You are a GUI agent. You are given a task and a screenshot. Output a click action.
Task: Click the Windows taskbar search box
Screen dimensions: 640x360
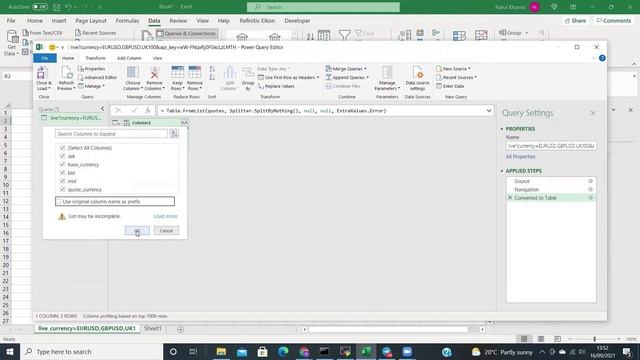(x=91, y=351)
